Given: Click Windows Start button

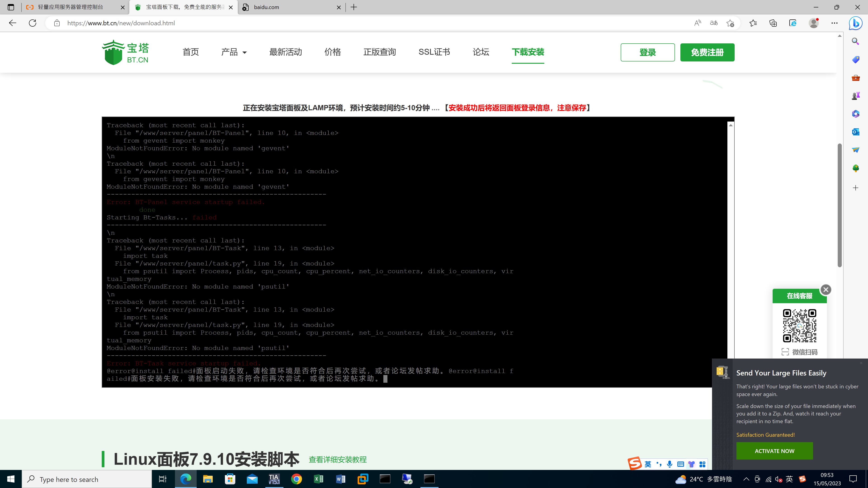Looking at the screenshot, I should coord(11,479).
